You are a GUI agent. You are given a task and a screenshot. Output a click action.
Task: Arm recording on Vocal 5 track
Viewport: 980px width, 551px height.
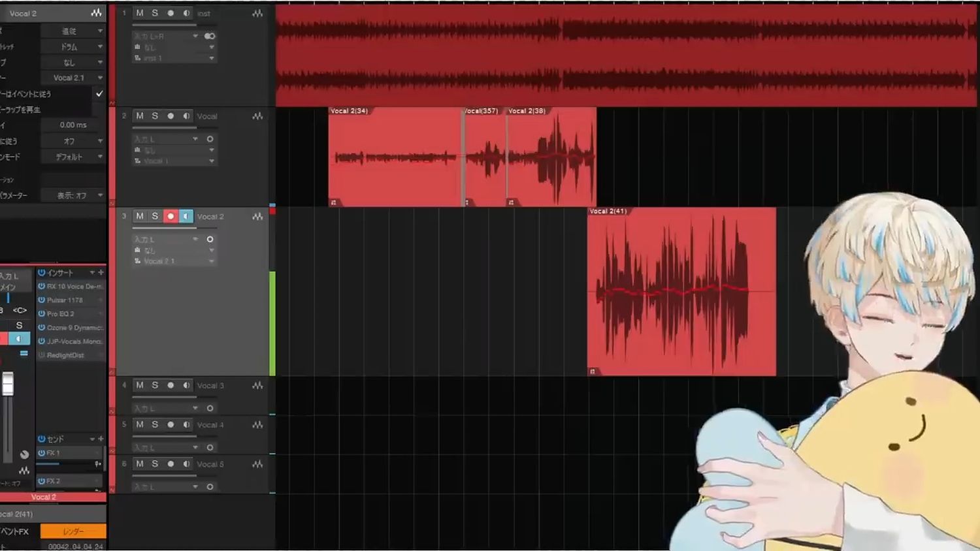[171, 464]
